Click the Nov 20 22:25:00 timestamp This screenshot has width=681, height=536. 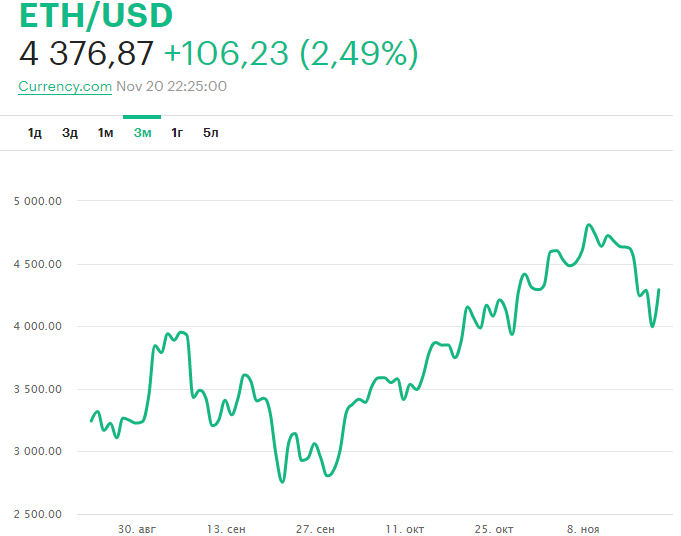click(x=172, y=86)
